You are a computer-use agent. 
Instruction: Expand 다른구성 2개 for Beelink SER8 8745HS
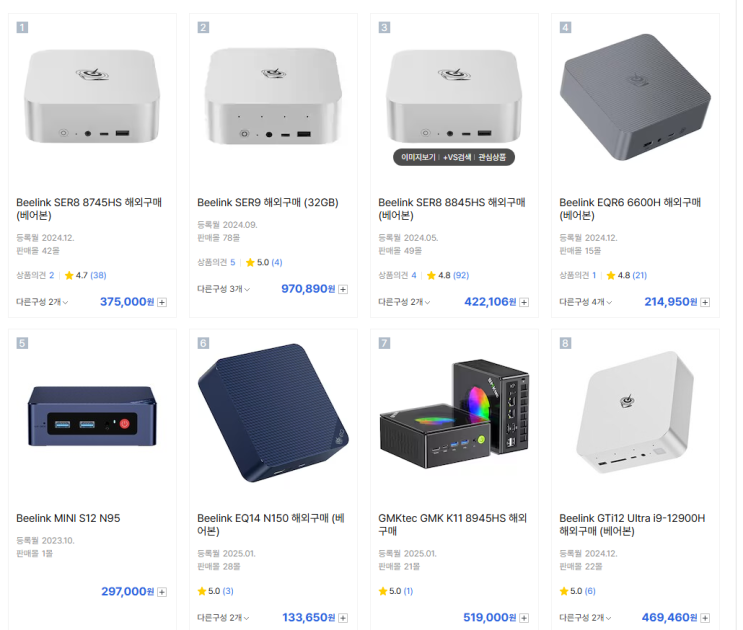pos(42,302)
